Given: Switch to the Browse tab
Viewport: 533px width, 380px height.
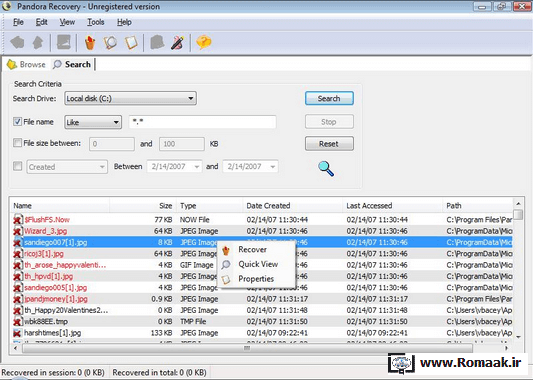Looking at the screenshot, I should click(x=26, y=65).
